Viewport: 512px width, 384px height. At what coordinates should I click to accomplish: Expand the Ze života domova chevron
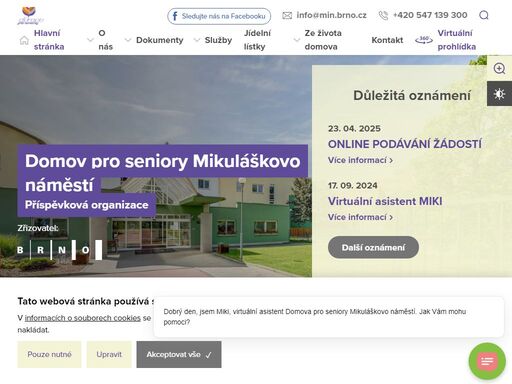point(297,40)
